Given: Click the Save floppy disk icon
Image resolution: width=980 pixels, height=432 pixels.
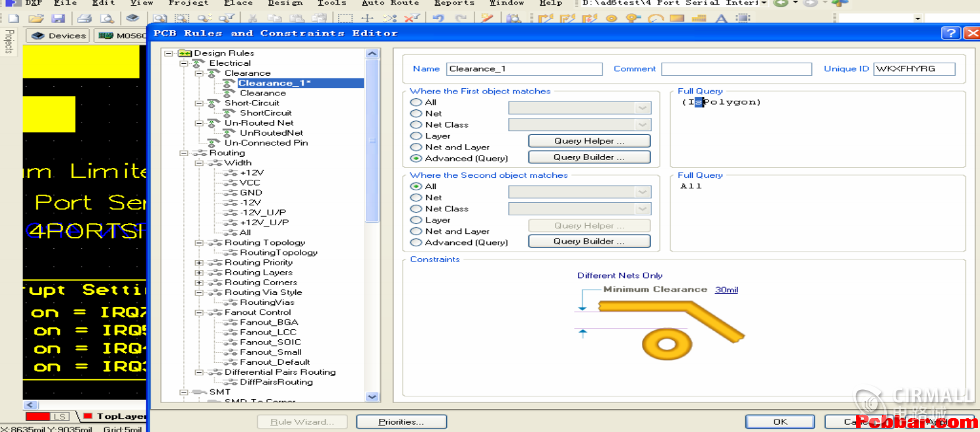Looking at the screenshot, I should pyautogui.click(x=58, y=18).
